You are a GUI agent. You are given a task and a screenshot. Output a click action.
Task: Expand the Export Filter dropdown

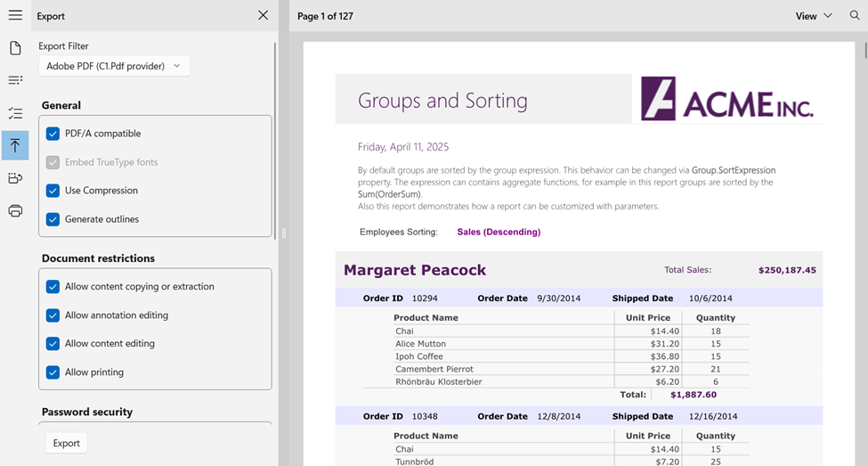[x=114, y=66]
